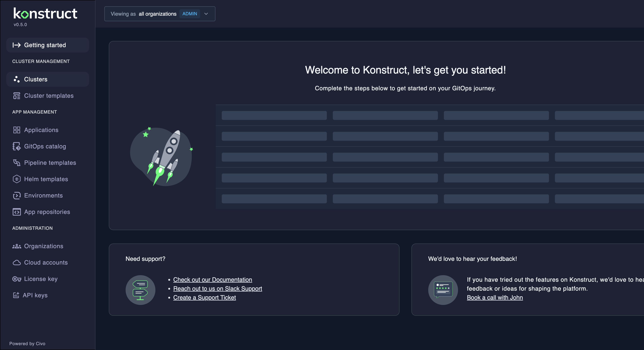Image resolution: width=644 pixels, height=350 pixels.
Task: Click the Cloud accounts cloud icon
Action: point(17,262)
